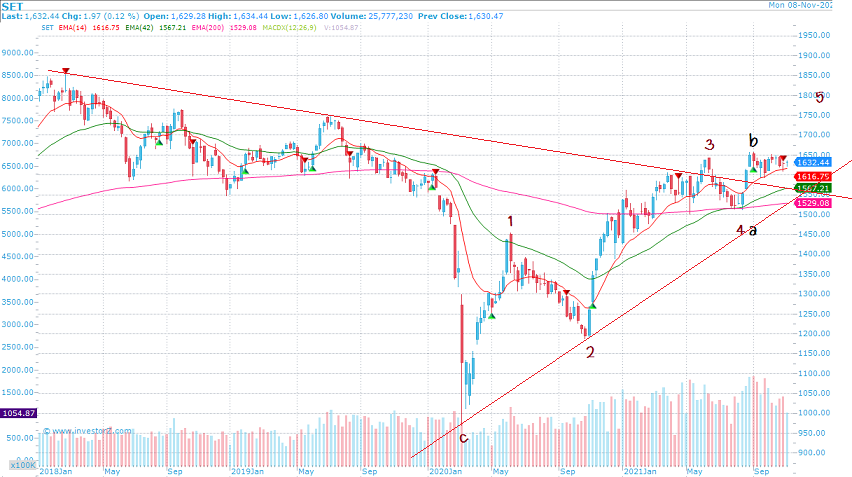Image resolution: width=852 pixels, height=477 pixels.
Task: Click the red sell triangle just left of wave 2
Action: (566, 292)
